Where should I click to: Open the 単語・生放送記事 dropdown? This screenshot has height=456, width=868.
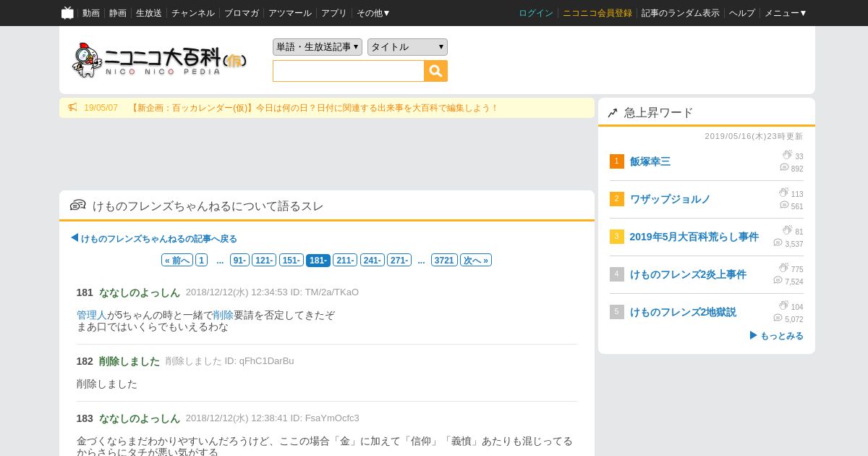tap(318, 47)
